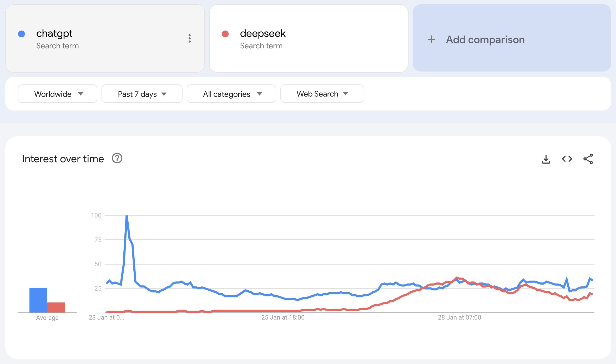The width and height of the screenshot is (616, 364).
Task: Open the Worldwide region dropdown
Action: click(x=58, y=94)
